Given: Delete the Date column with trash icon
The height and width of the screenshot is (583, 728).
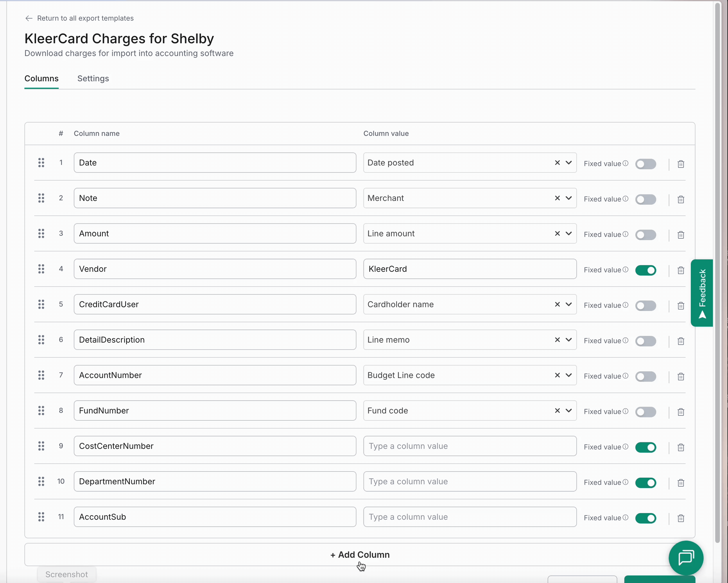Looking at the screenshot, I should [680, 164].
